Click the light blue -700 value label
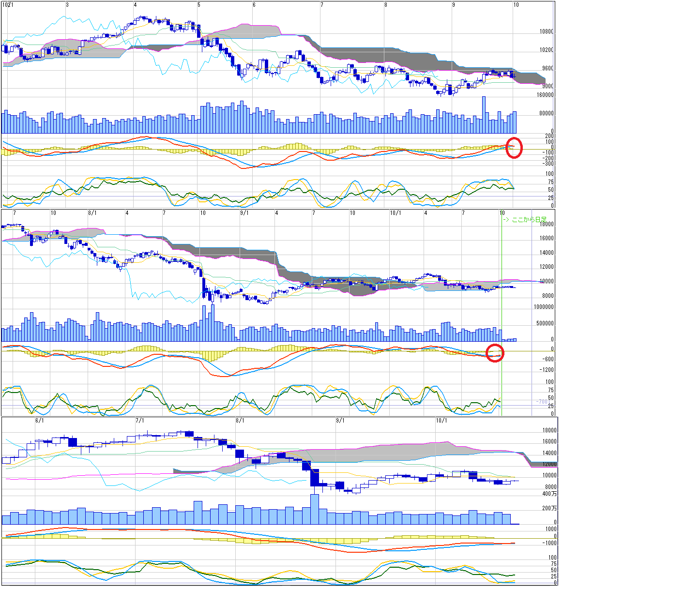This screenshot has height=605, width=700. point(542,402)
